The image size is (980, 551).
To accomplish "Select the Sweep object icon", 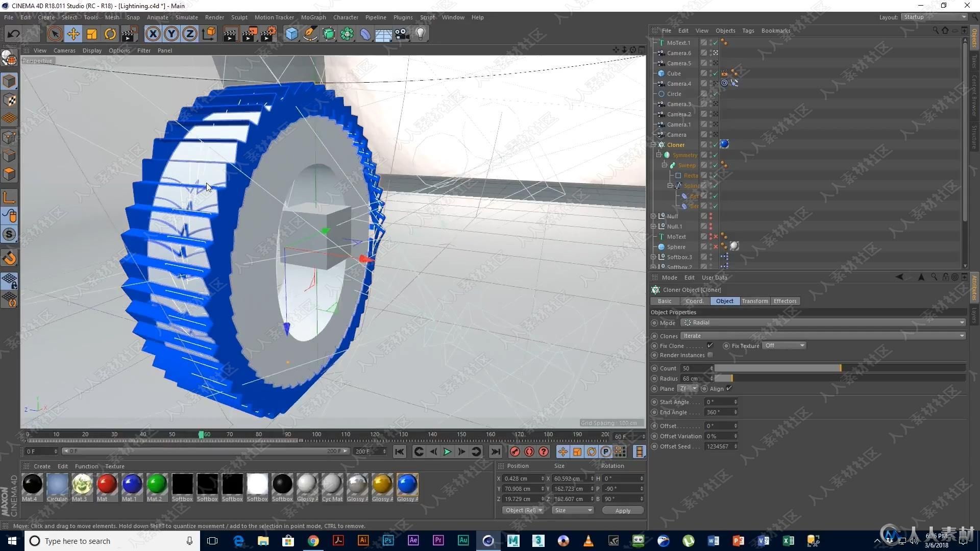I will [674, 165].
